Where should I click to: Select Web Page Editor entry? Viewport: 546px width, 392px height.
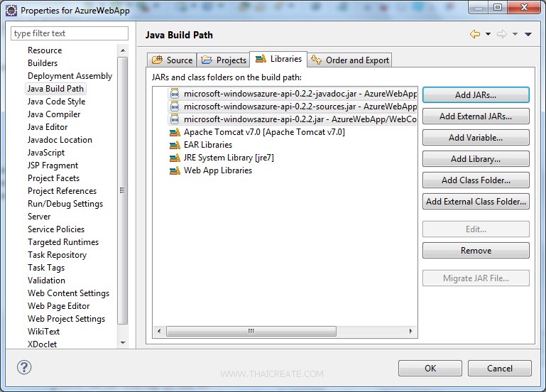pos(58,306)
